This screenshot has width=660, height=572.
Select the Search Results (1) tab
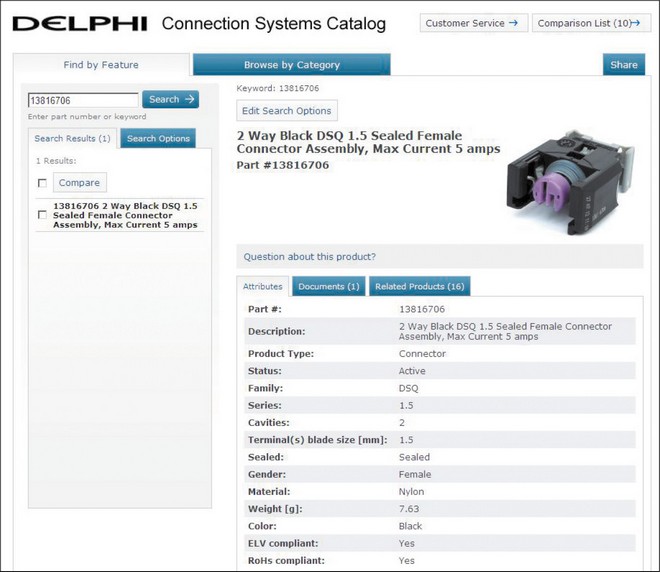[72, 139]
